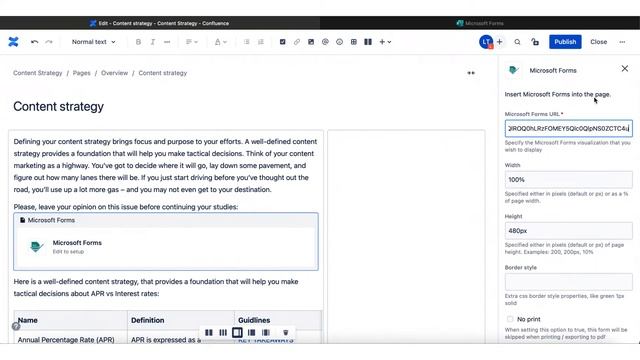This screenshot has width=640, height=360.
Task: Open page restrictions lock icon
Action: [x=535, y=42]
